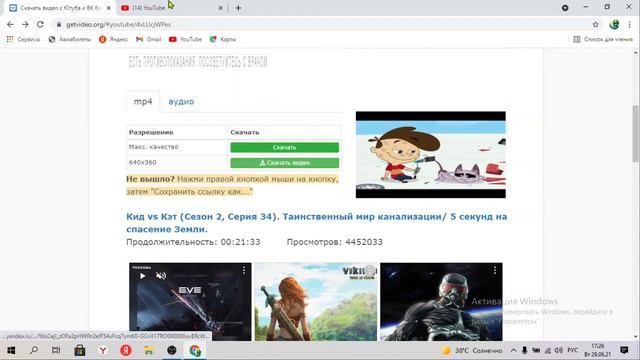640x360 pixels.
Task: Open Yandex Browser from the taskbar
Action: (x=103, y=351)
